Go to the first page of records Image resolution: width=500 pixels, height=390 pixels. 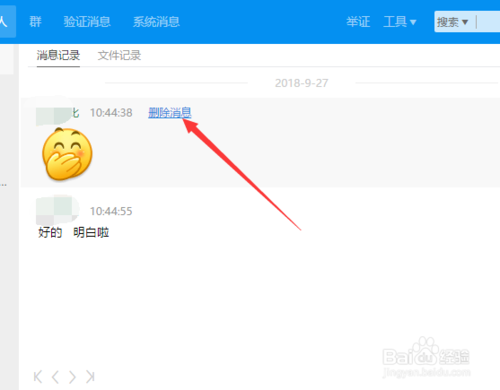(x=38, y=377)
